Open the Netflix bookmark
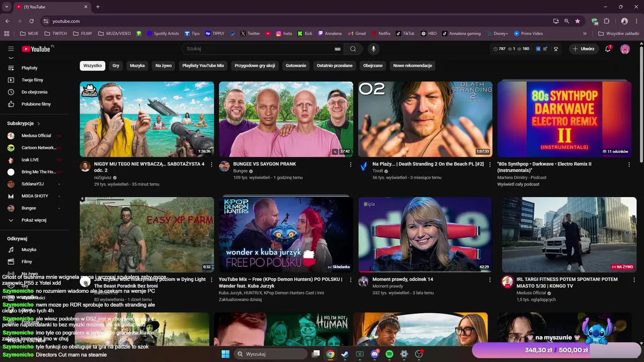This screenshot has height=362, width=644. click(x=381, y=34)
